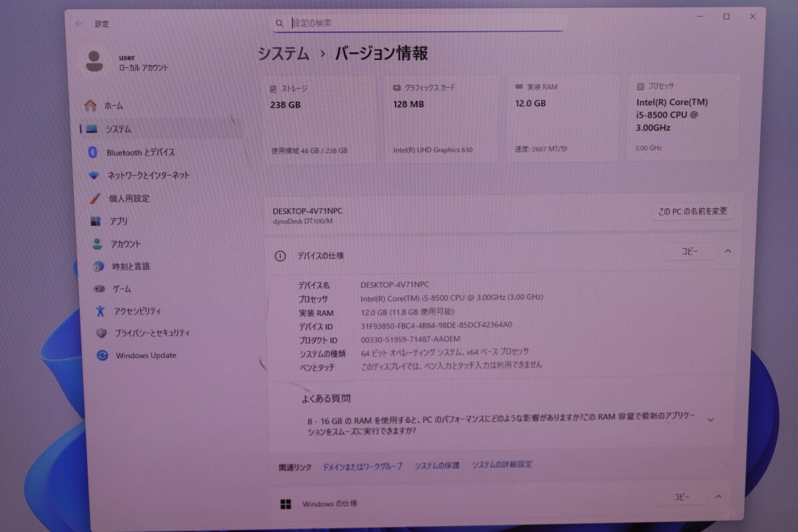The height and width of the screenshot is (532, 798).
Task: Click the 64 ビット オペレーティング システム value
Action: point(445,352)
